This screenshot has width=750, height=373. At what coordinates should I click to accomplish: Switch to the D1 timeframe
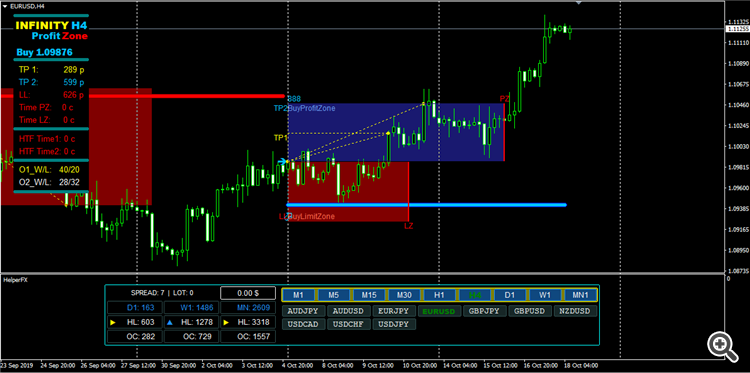(x=510, y=295)
